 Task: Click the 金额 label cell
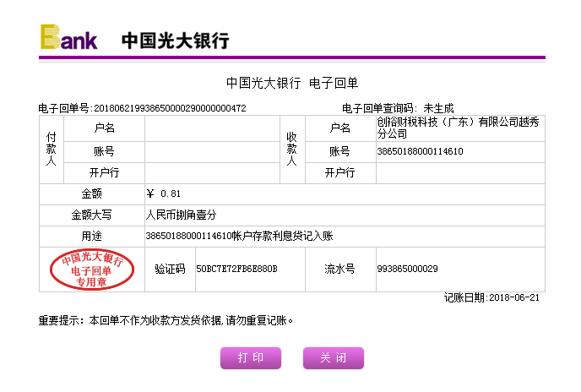tap(91, 193)
